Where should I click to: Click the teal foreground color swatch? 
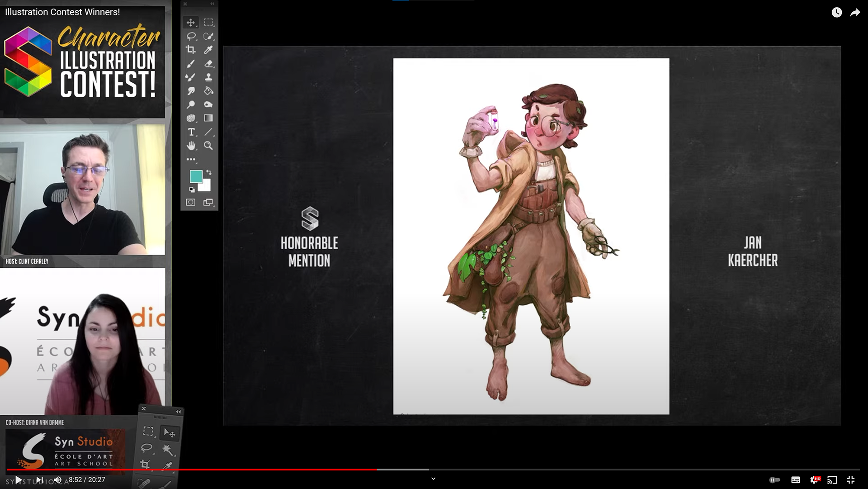coord(196,176)
